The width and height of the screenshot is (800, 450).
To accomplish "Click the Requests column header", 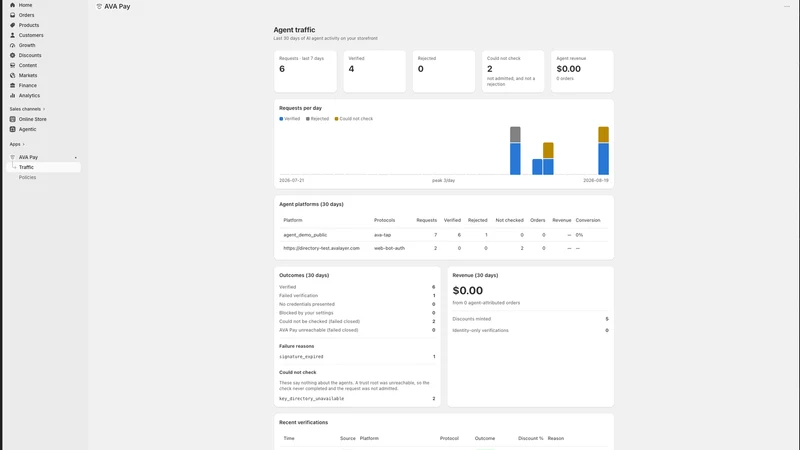I will point(427,220).
